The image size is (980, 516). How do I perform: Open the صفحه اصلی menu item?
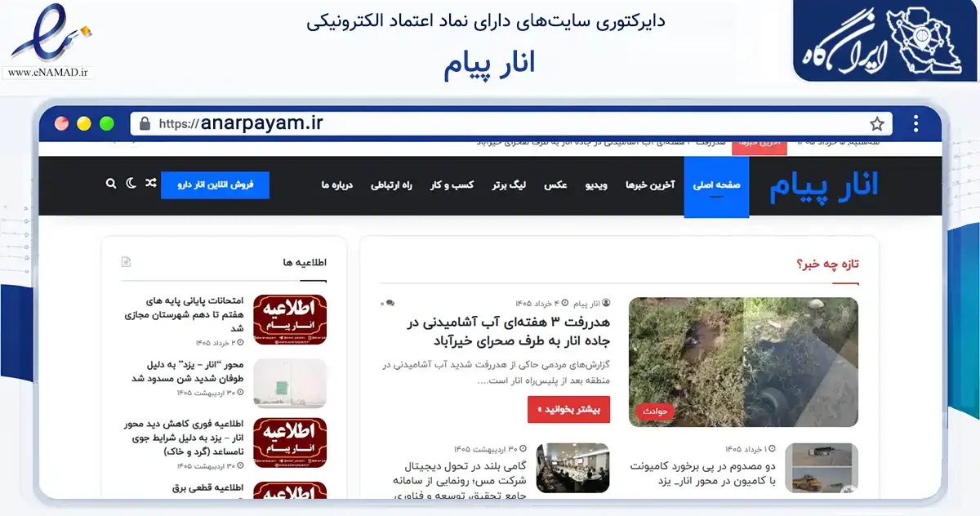(x=716, y=186)
